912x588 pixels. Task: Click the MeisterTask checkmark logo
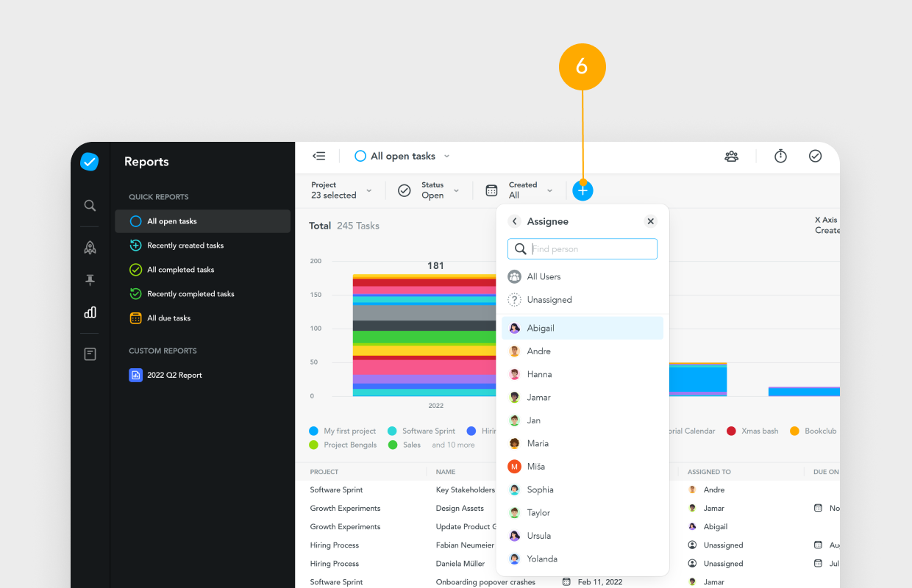tap(90, 162)
